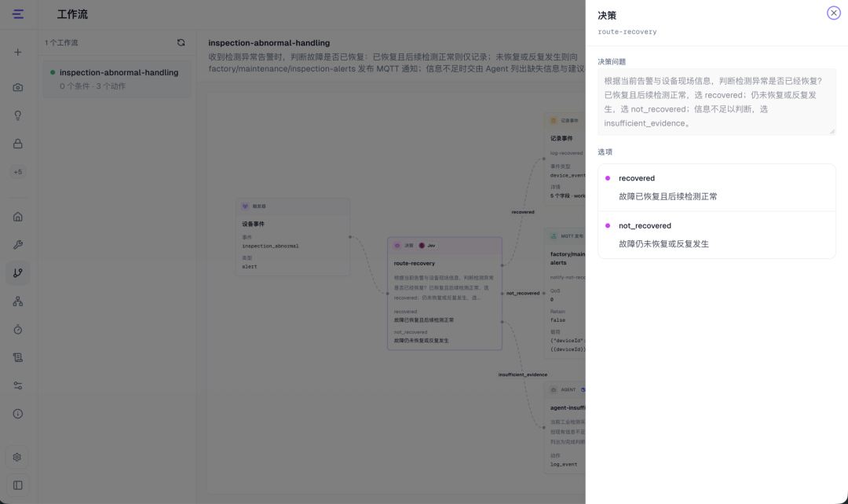Select the workflow branch icon in sidebar

click(18, 273)
